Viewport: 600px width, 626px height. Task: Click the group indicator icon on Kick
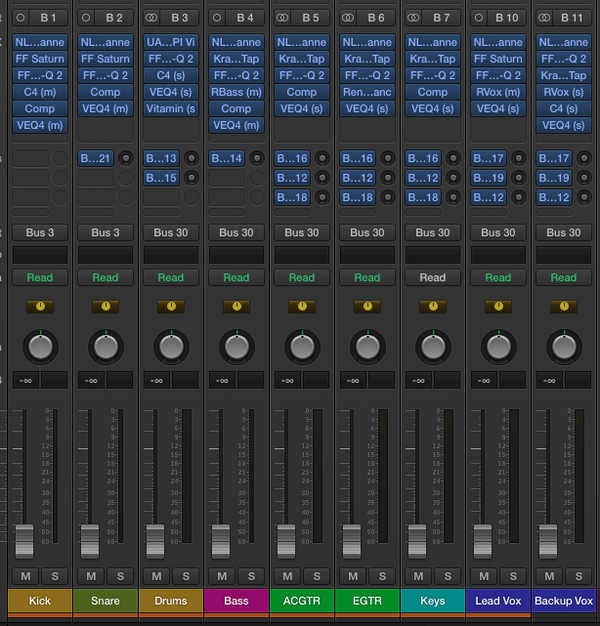click(x=40, y=306)
